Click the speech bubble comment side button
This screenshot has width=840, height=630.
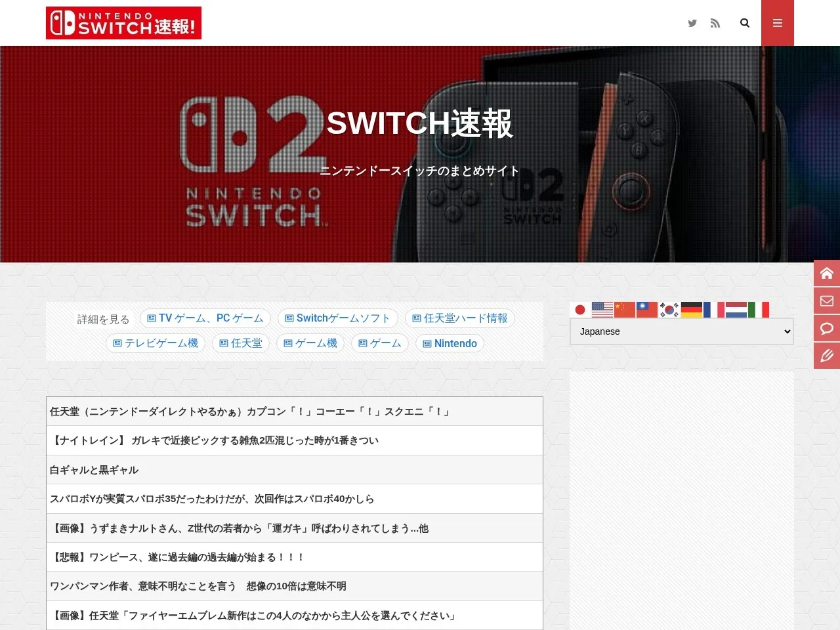(x=827, y=328)
